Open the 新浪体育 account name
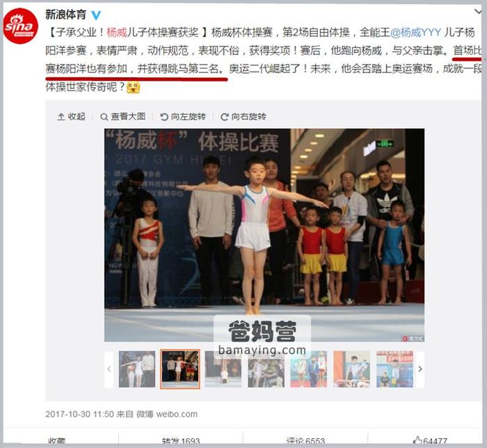This screenshot has height=448, width=487. coord(65,15)
